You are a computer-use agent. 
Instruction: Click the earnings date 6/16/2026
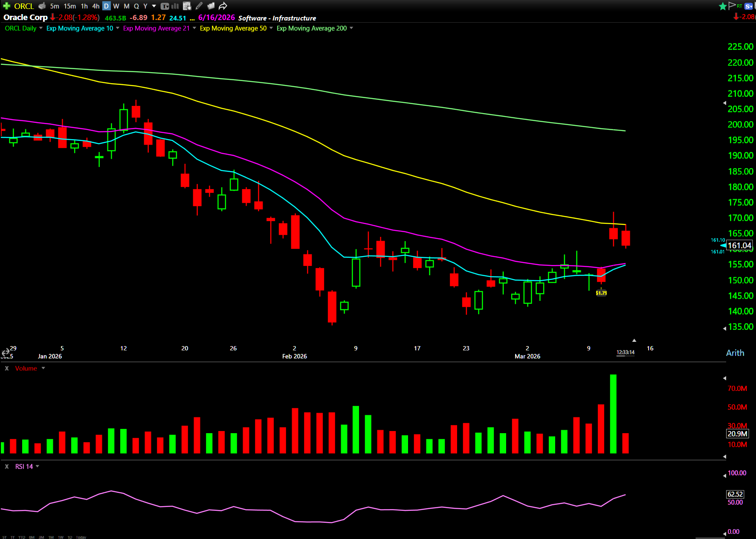click(x=216, y=17)
